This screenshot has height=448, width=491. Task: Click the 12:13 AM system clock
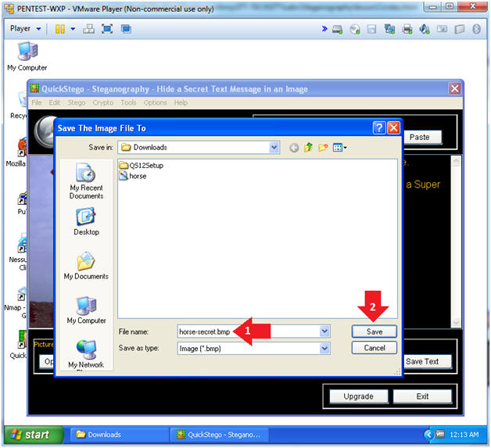pos(464,435)
